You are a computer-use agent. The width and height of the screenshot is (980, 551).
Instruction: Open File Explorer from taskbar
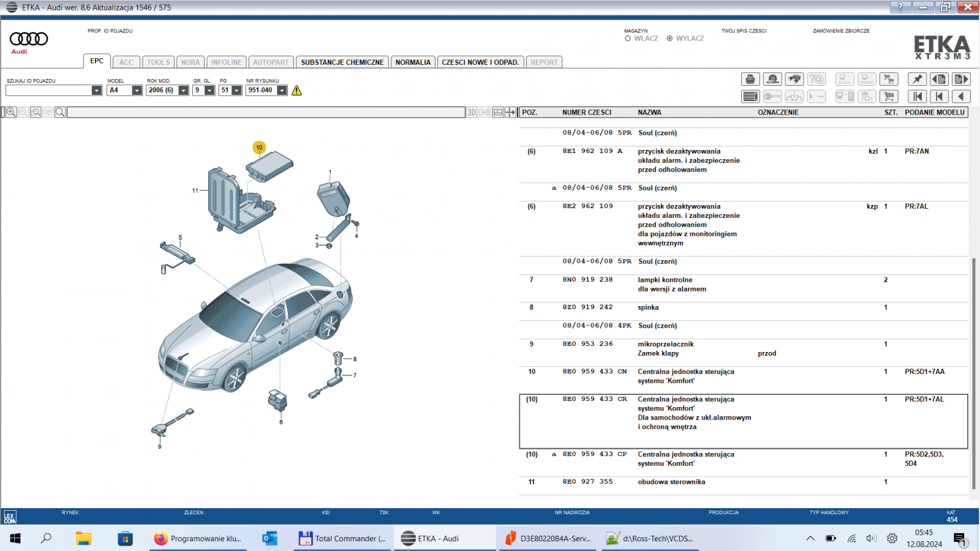(x=83, y=538)
